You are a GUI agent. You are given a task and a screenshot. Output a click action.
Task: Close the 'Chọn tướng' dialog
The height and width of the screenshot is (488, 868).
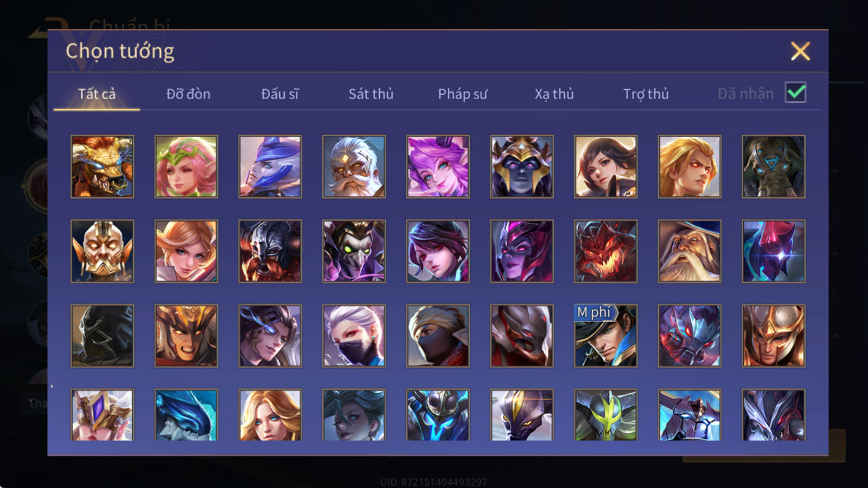tap(800, 52)
